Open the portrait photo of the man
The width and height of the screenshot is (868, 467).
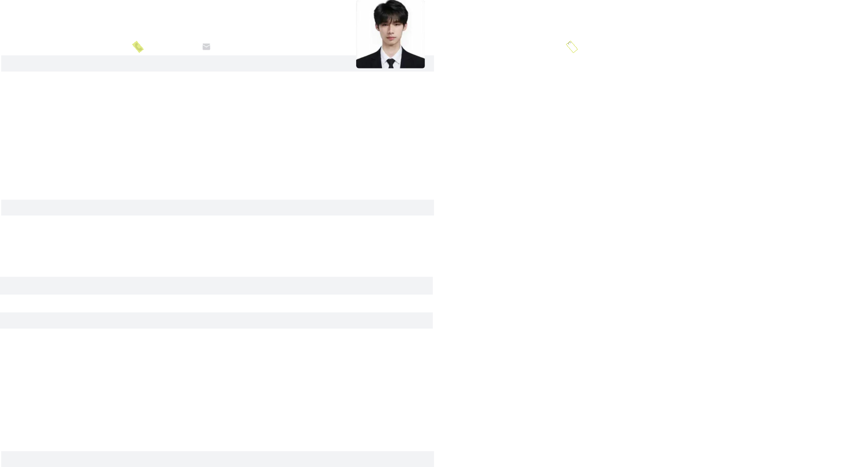click(391, 34)
